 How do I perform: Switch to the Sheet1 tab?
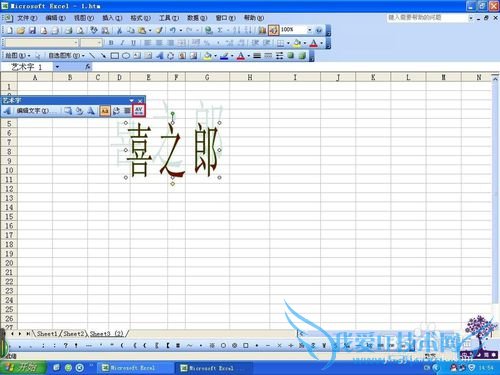coord(47,333)
